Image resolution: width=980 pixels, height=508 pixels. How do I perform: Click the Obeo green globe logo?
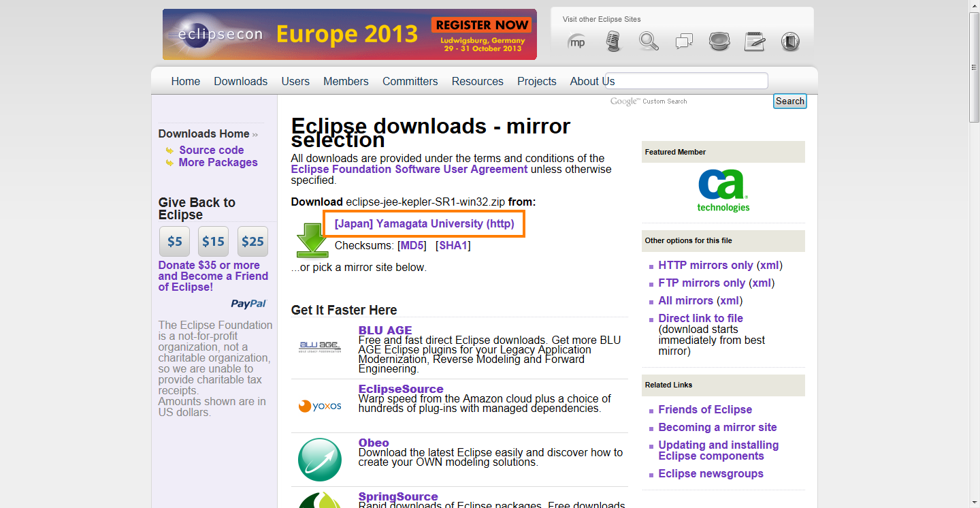pos(320,460)
